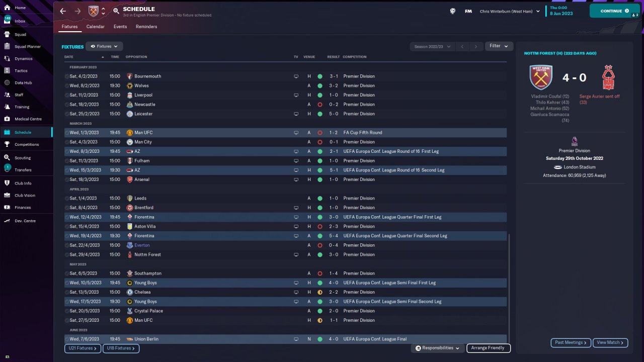Open the Squad Planner
644x362 pixels.
[x=27, y=47]
